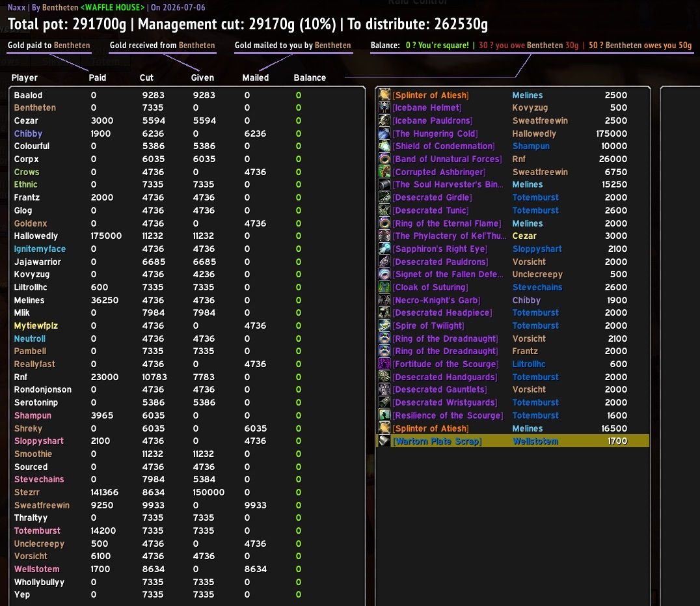The height and width of the screenshot is (606, 700).
Task: Click buyer Sloppyshart in loot list
Action: (x=537, y=249)
